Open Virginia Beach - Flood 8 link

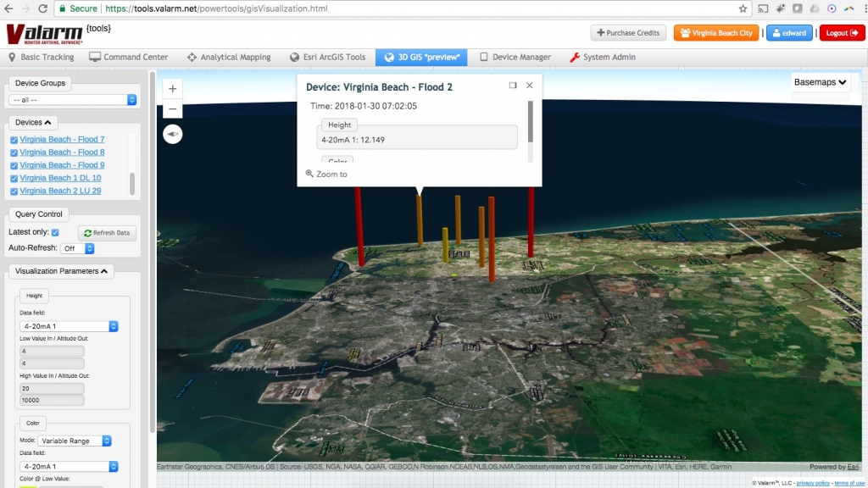(62, 152)
